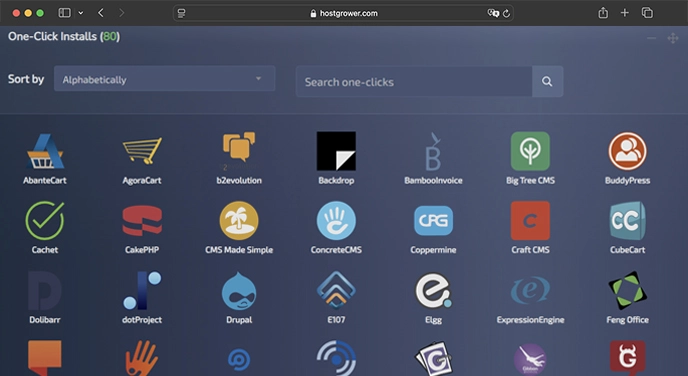The image size is (688, 376).
Task: Expand the sidebar tab group chevron
Action: 81,13
